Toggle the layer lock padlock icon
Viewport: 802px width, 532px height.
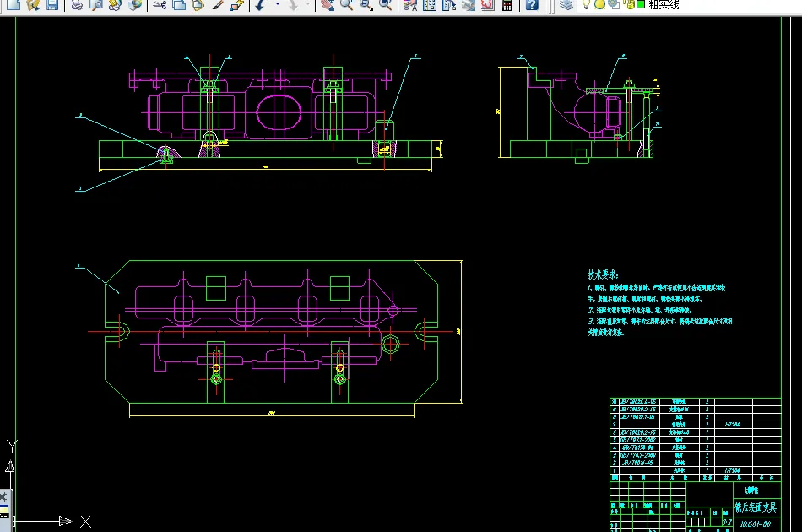[x=629, y=4]
